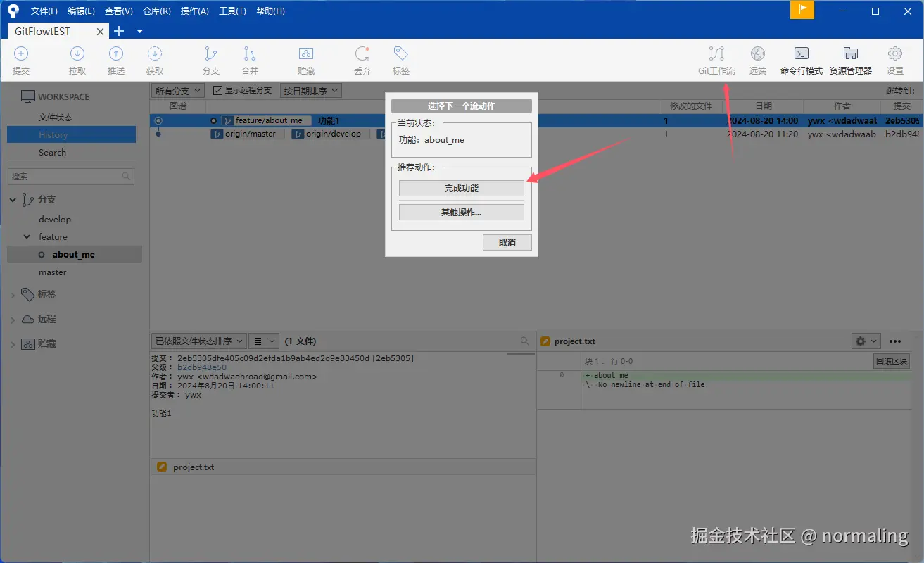The height and width of the screenshot is (563, 924).
Task: Select project.txt in the file list
Action: coord(343,467)
